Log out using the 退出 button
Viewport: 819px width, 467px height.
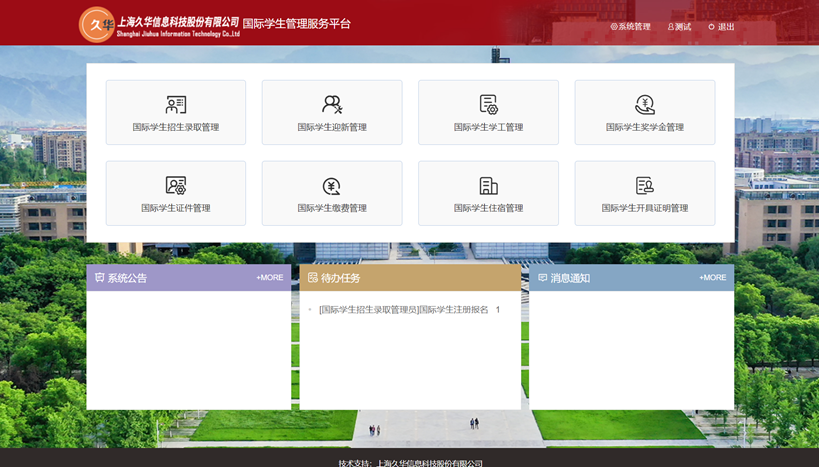(x=722, y=27)
